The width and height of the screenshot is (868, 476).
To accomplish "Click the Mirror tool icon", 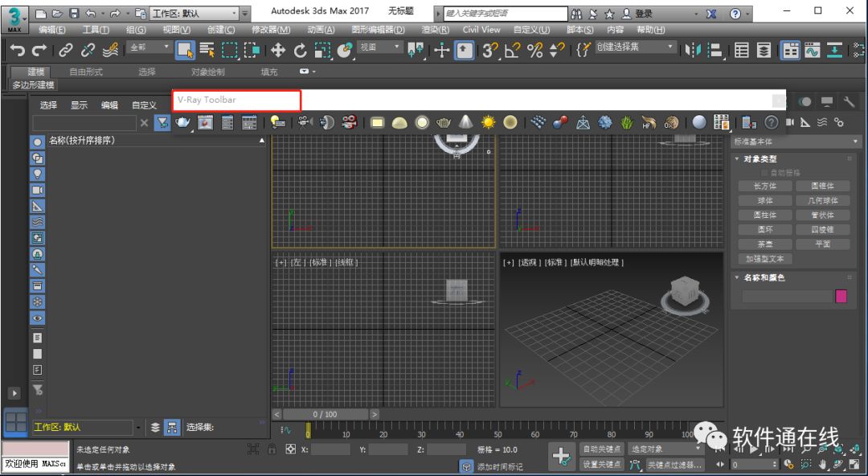I will (693, 51).
